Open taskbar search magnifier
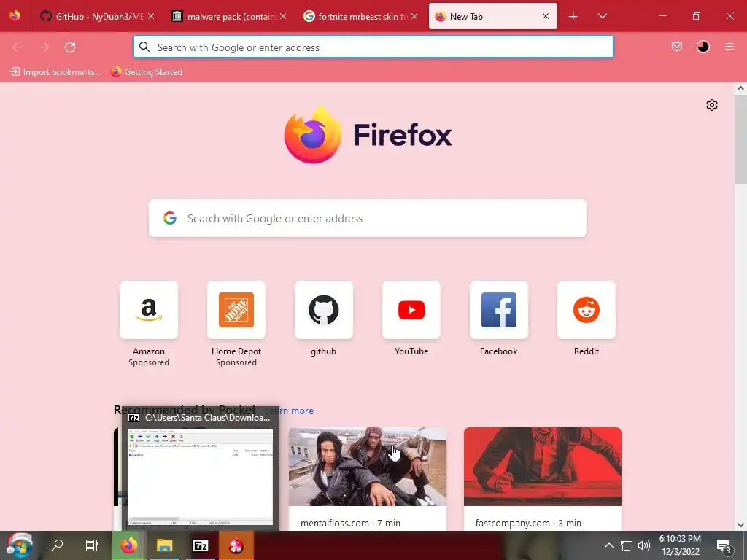747x560 pixels. click(57, 545)
